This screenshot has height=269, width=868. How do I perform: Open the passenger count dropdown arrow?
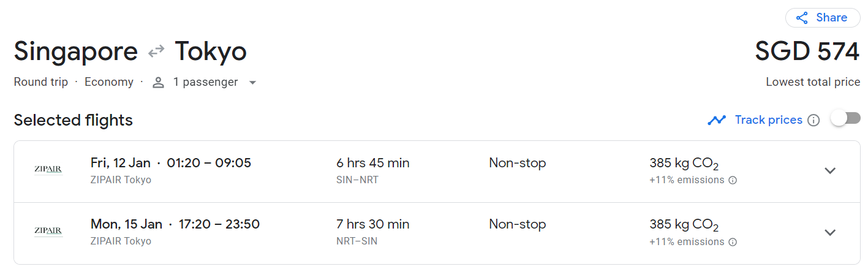[x=252, y=83]
